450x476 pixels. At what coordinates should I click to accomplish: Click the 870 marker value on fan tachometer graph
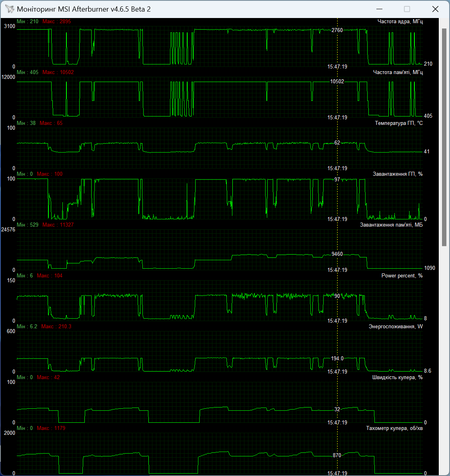click(x=337, y=455)
